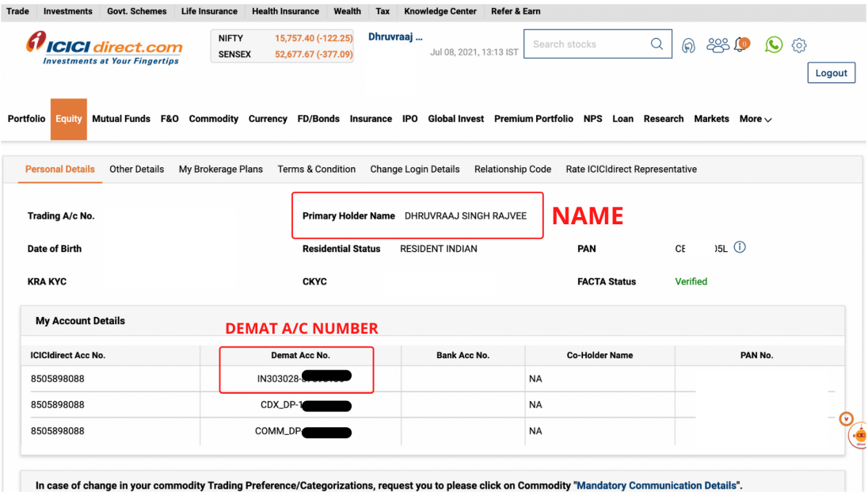The image size is (868, 500).
Task: View PAN info via the i icon
Action: tap(740, 247)
